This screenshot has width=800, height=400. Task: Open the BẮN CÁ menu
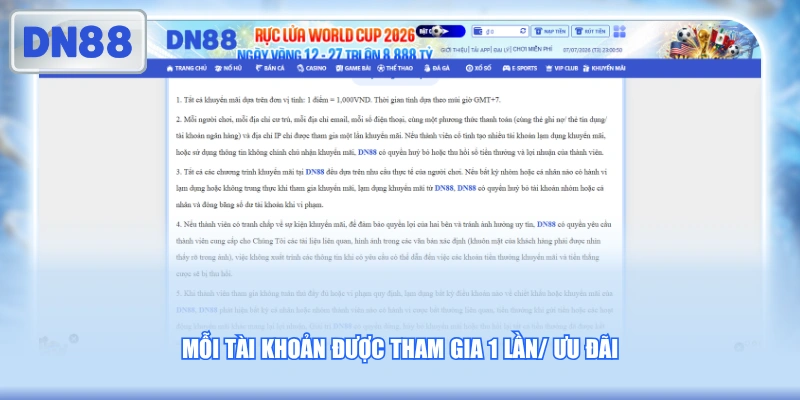pos(269,68)
